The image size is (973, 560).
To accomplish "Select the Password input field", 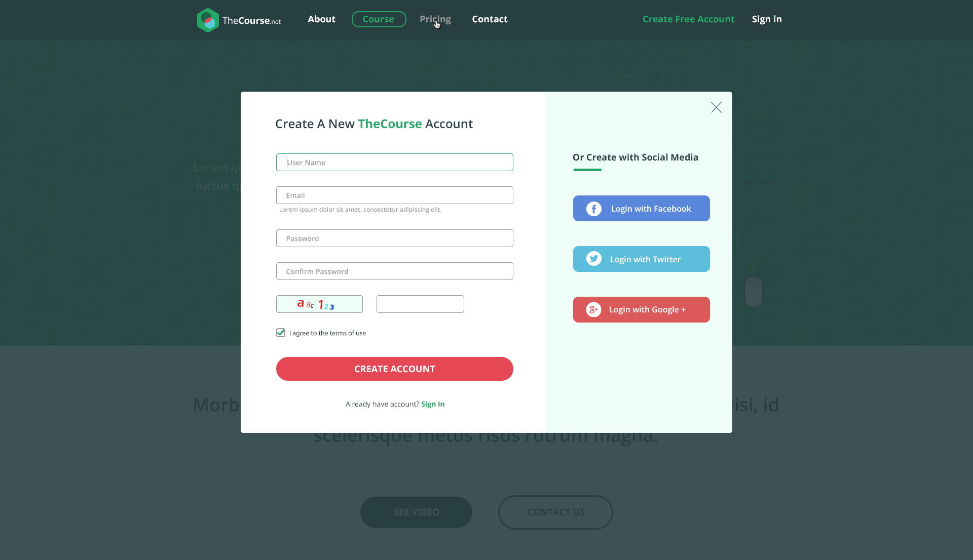I will coord(395,238).
